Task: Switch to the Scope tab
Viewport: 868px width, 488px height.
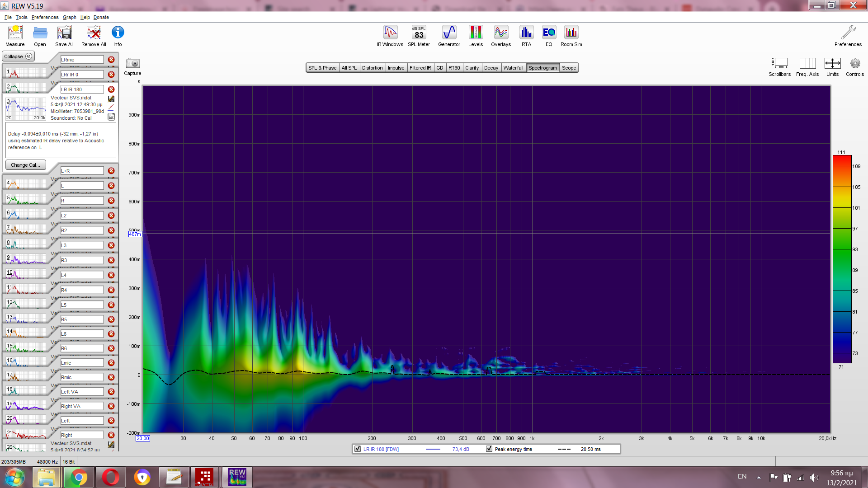Action: (569, 68)
